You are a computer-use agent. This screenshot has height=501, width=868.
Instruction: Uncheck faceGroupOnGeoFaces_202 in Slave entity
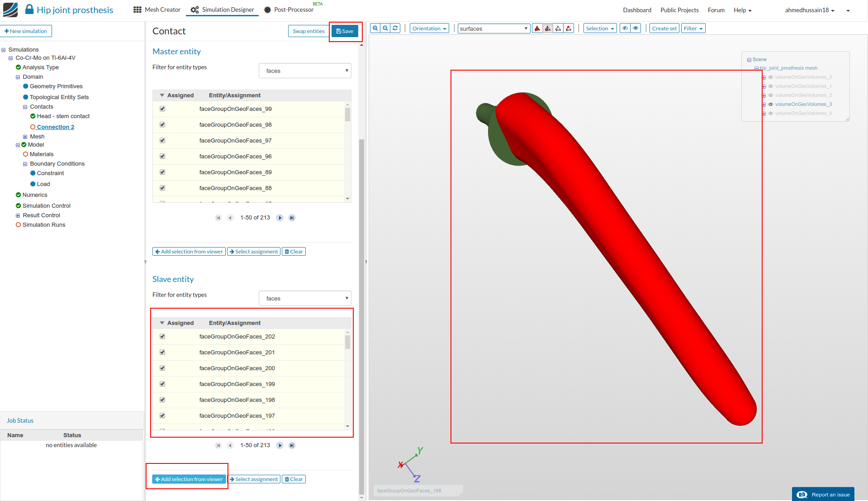162,337
